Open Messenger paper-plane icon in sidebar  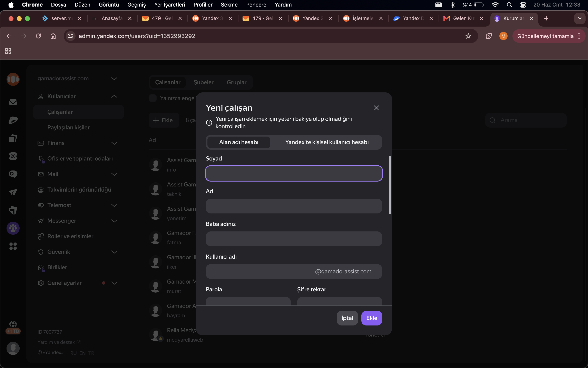(x=13, y=192)
